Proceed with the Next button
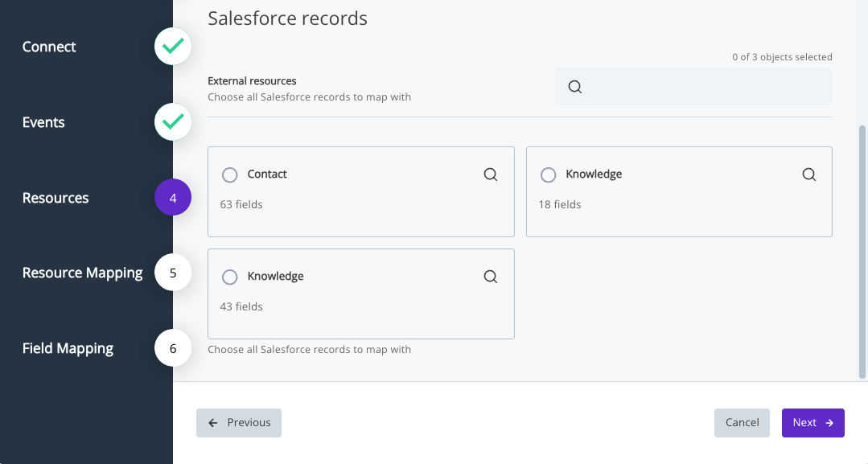This screenshot has width=868, height=464. point(812,423)
